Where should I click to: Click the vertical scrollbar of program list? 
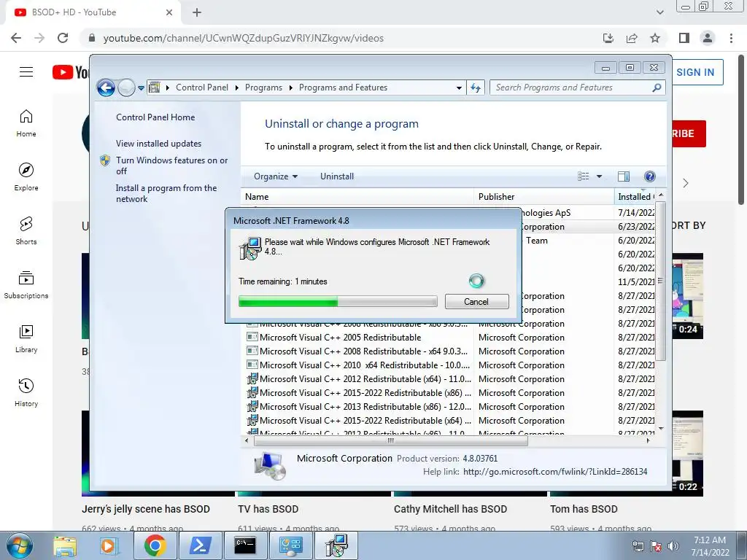point(660,281)
